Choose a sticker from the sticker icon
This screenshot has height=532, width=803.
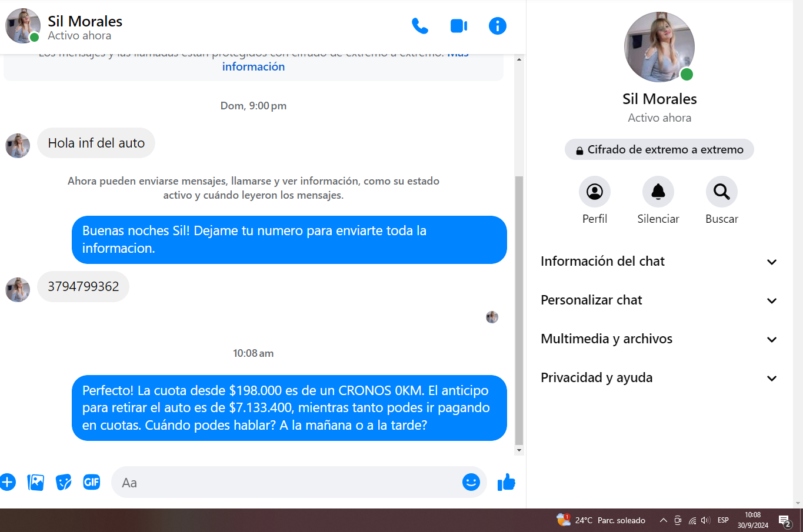click(x=64, y=483)
